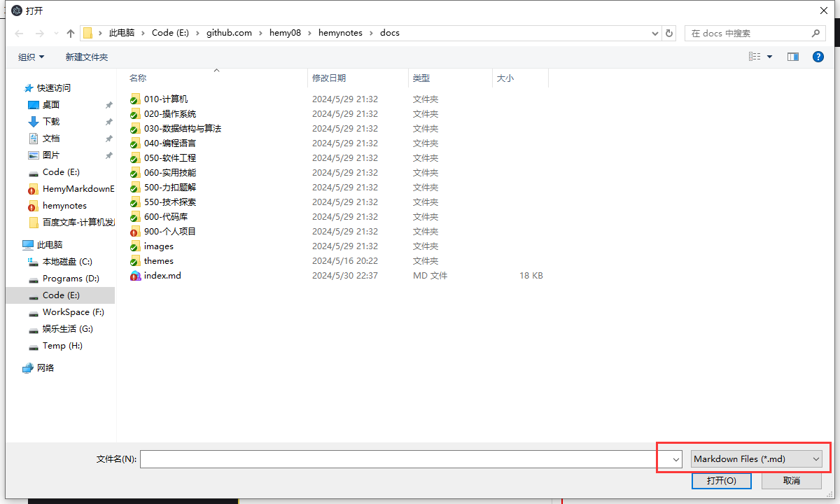Image resolution: width=840 pixels, height=504 pixels.
Task: Open the Markdown Files type dropdown
Action: tap(756, 459)
